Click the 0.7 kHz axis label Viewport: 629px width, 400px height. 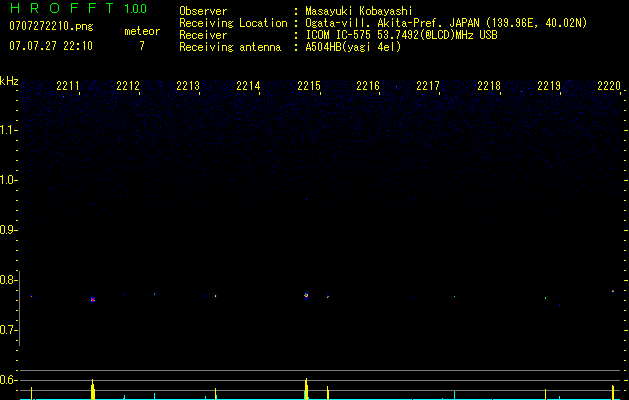[x=8, y=330]
